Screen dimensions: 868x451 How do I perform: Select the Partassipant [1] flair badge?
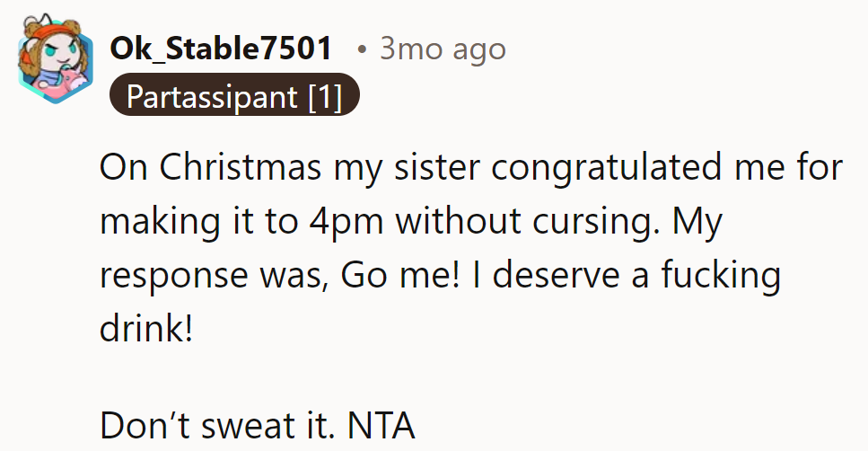tap(234, 96)
